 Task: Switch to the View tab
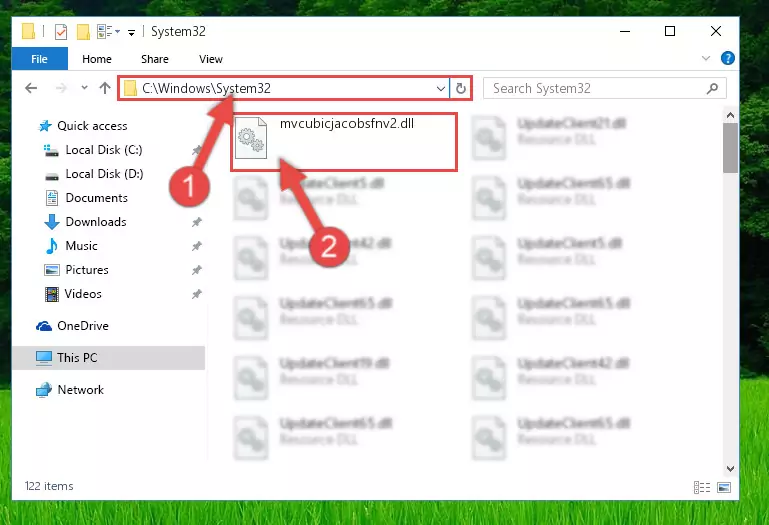coord(211,59)
